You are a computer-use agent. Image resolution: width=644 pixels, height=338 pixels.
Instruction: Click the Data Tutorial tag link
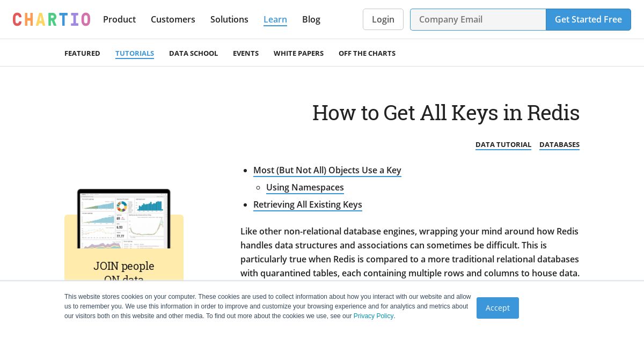(x=503, y=144)
